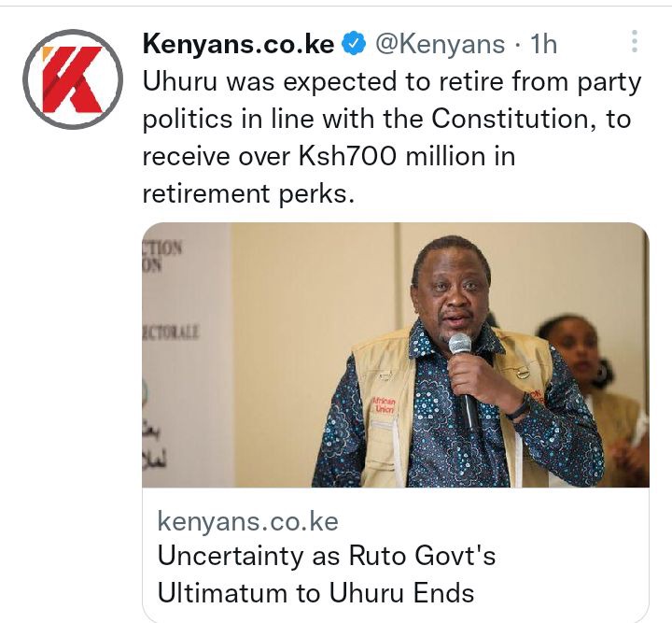Open the Kenyans.co.ke red K profile avatar
The image size is (672, 623).
[x=73, y=79]
